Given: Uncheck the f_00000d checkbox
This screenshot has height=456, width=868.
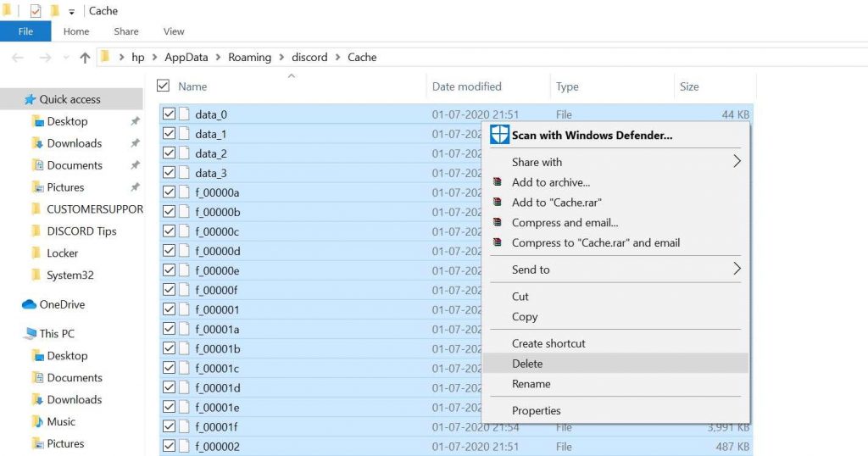Looking at the screenshot, I should tap(169, 251).
